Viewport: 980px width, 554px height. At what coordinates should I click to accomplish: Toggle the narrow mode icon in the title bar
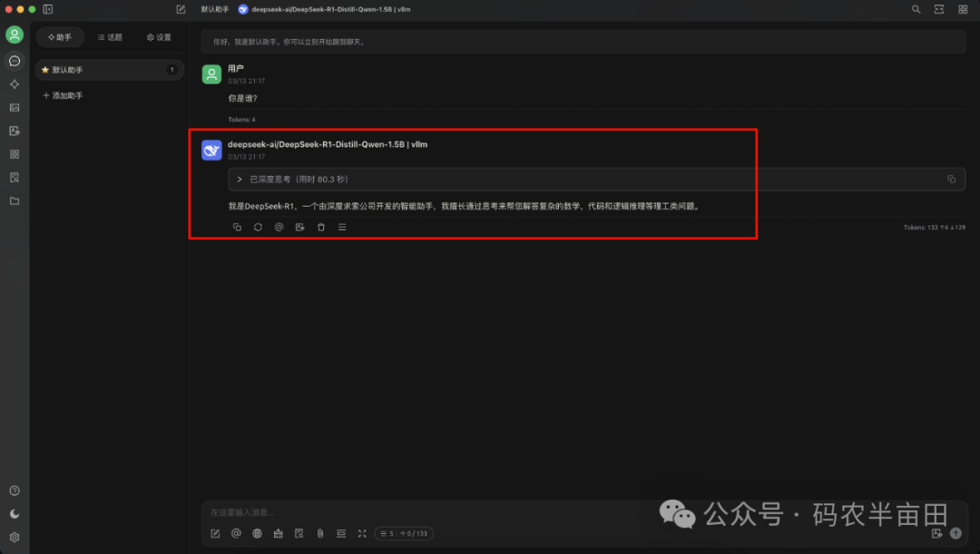pos(939,9)
